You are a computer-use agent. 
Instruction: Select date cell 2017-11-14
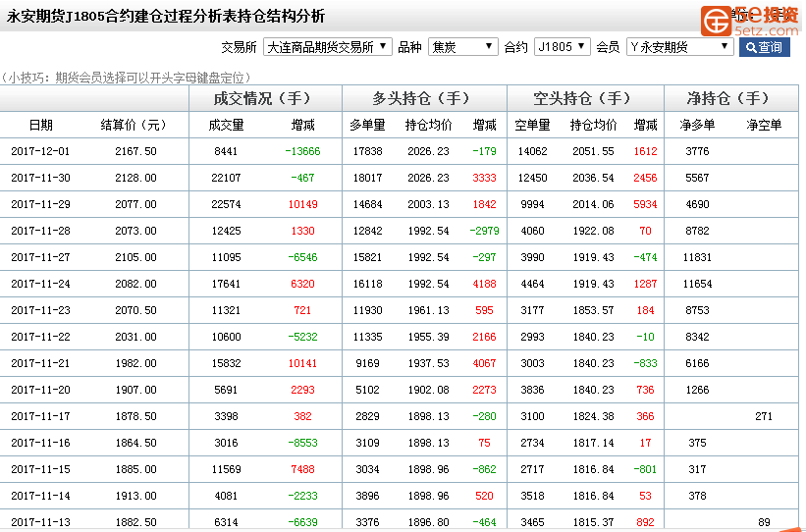tap(40, 496)
